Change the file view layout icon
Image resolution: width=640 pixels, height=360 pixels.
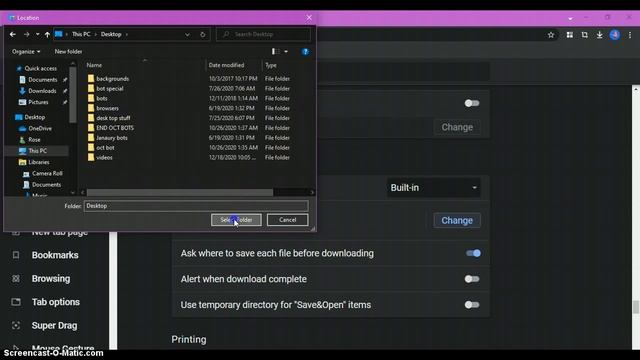[276, 51]
